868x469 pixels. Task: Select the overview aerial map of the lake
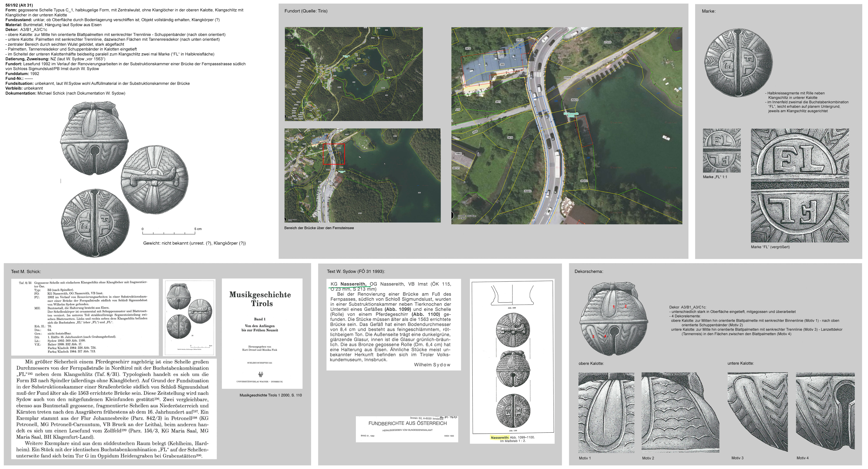[x=353, y=74]
